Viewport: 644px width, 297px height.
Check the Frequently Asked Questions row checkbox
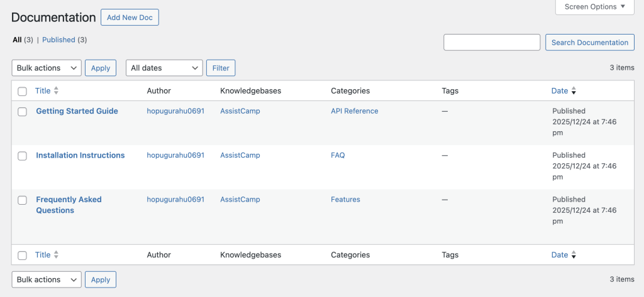click(x=23, y=200)
